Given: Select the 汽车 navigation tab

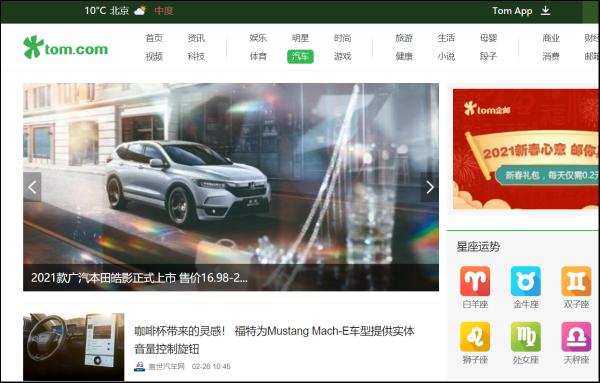Looking at the screenshot, I should click(300, 57).
